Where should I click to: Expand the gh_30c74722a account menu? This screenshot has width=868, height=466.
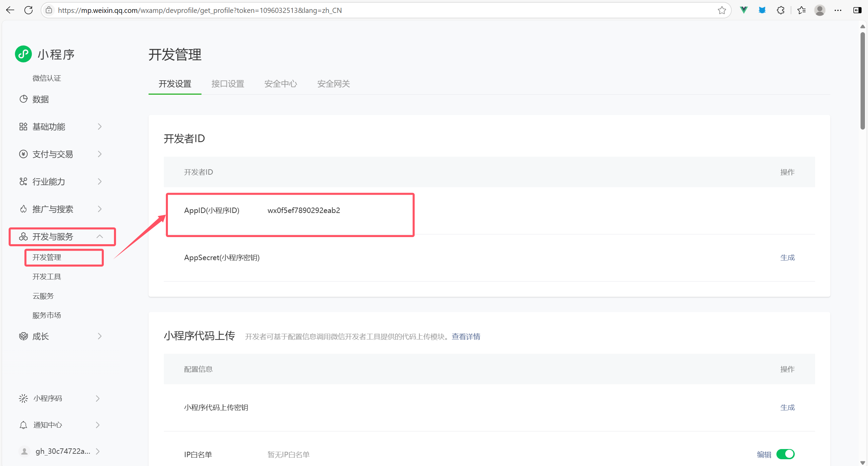coord(98,451)
